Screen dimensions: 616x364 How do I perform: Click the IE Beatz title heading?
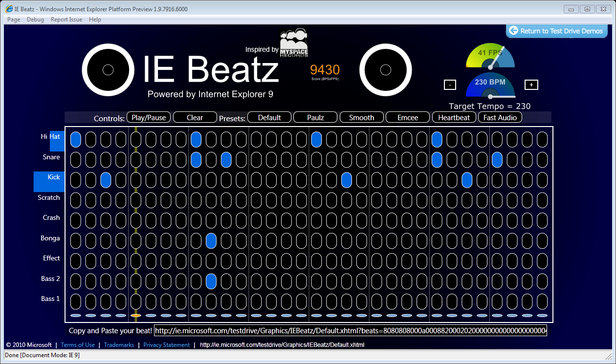211,69
